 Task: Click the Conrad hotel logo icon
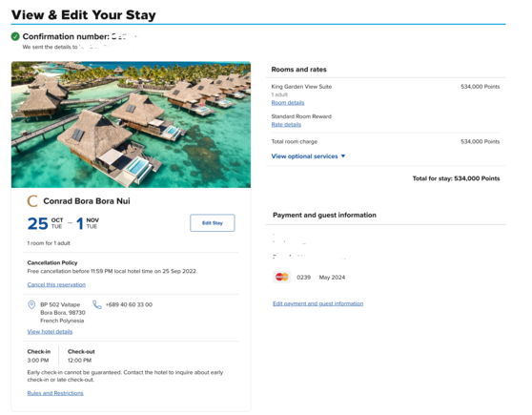(x=32, y=201)
